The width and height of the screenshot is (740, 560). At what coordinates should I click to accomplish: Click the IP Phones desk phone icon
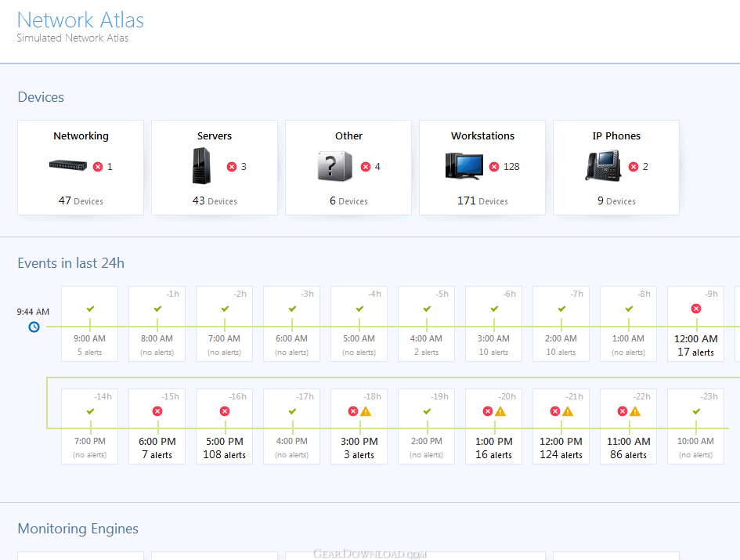pos(603,166)
